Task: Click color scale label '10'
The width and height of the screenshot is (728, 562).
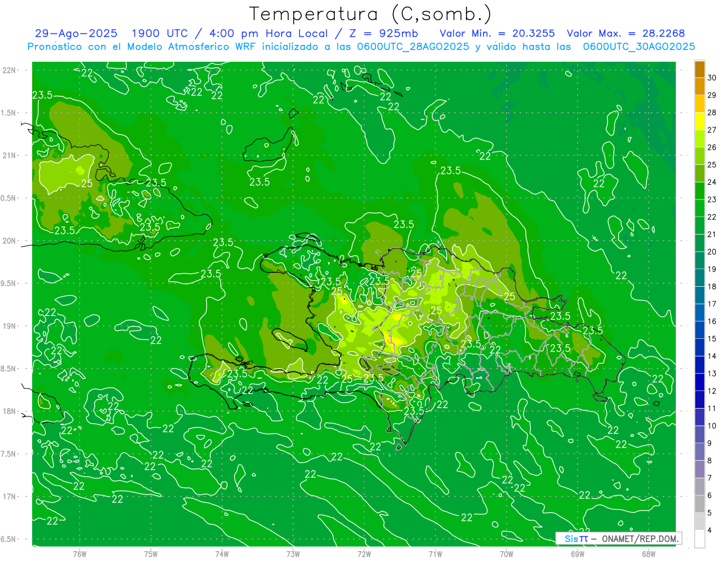Action: pyautogui.click(x=712, y=426)
